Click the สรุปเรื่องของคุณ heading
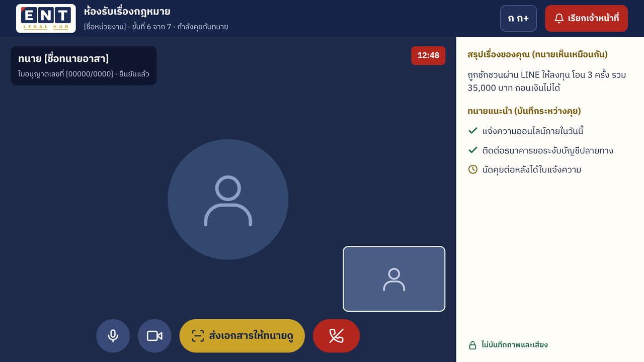 pos(537,54)
